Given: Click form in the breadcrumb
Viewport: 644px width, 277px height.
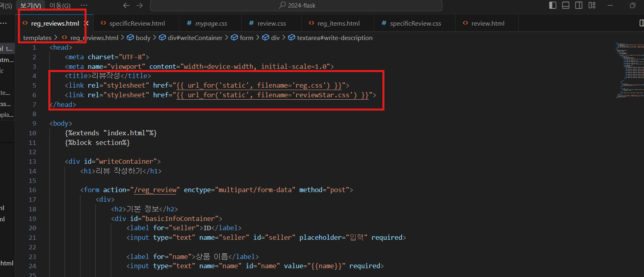Looking at the screenshot, I should [246, 38].
